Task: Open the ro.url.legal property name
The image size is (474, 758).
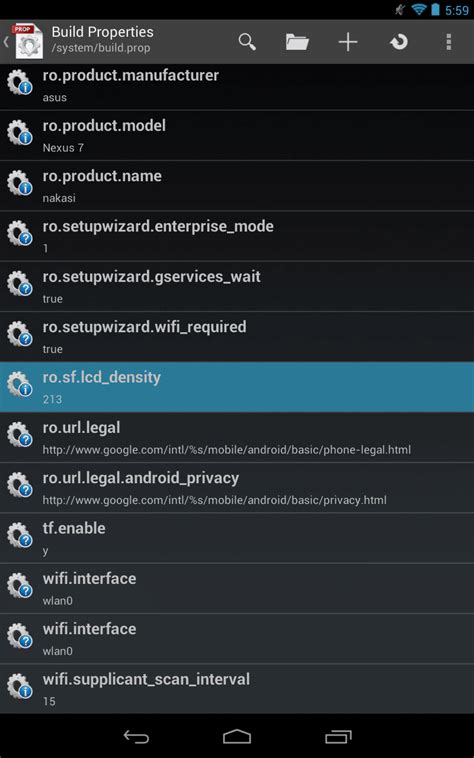Action: (x=81, y=428)
